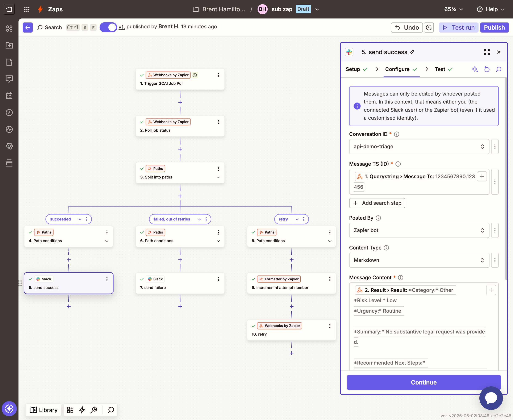The image size is (513, 420).
Task: Rename step with pencil icon
Action: (x=412, y=52)
